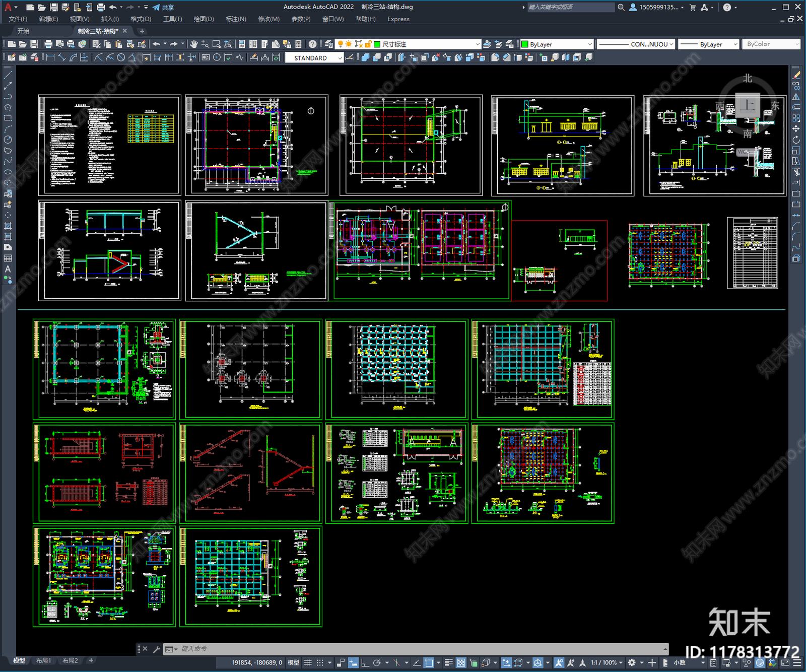Click the keyword search input field
This screenshot has width=806, height=672.
[571, 7]
